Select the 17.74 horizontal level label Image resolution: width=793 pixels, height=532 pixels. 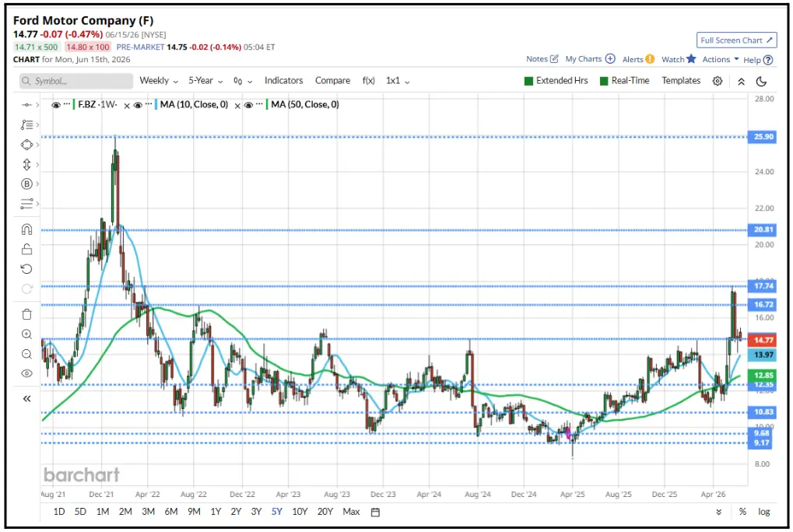click(762, 286)
